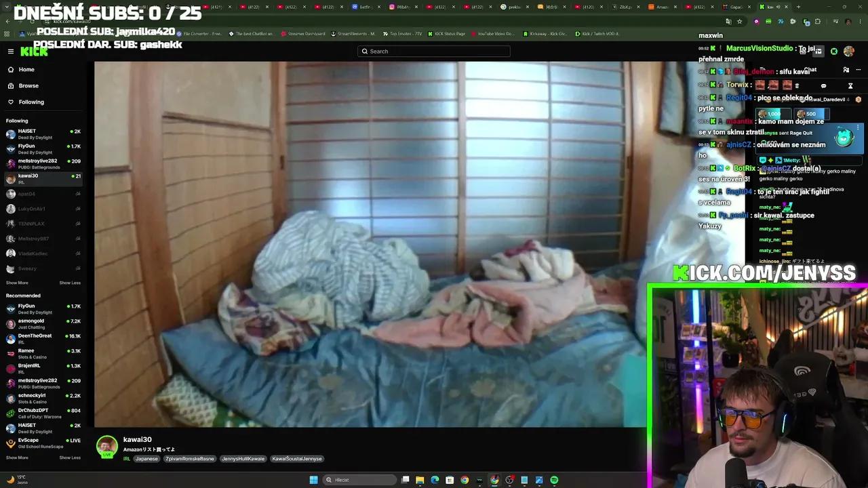Select kawai30 in the Following list
Image resolution: width=868 pixels, height=488 pixels.
43,179
